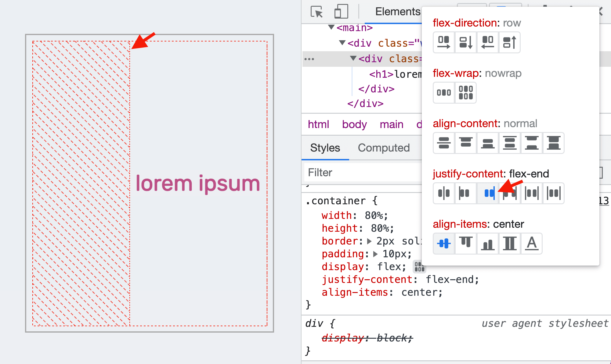Click the align-items center icon
Viewport: 611px width, 364px height.
click(x=444, y=243)
